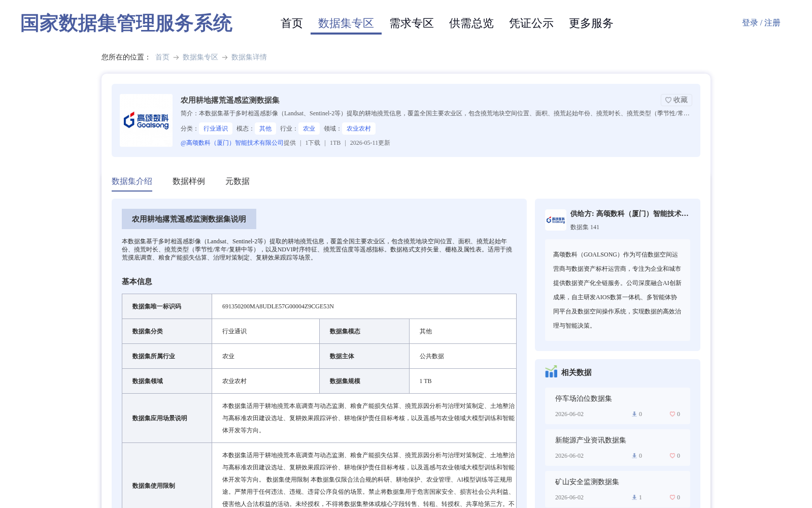Switch to the 元数据 tab

pyautogui.click(x=238, y=181)
